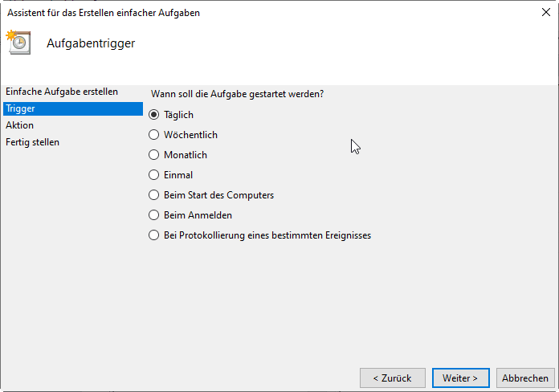
Task: Pick Bei Protokollierung eines bestimmten Ereignisses
Action: [154, 235]
